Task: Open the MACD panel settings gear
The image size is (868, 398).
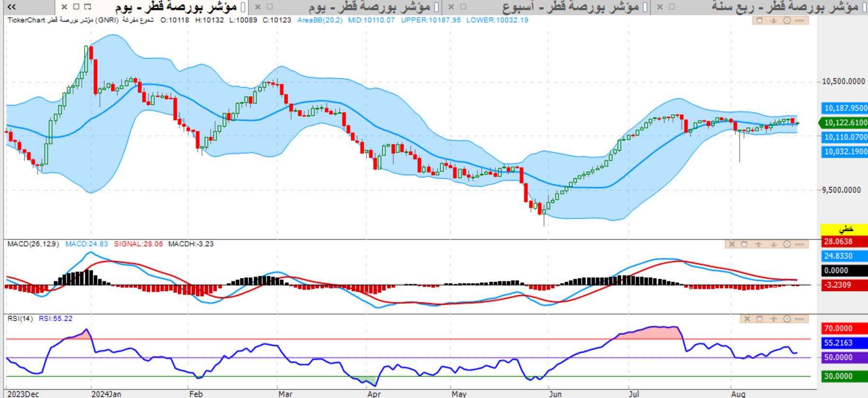Action: [x=786, y=244]
